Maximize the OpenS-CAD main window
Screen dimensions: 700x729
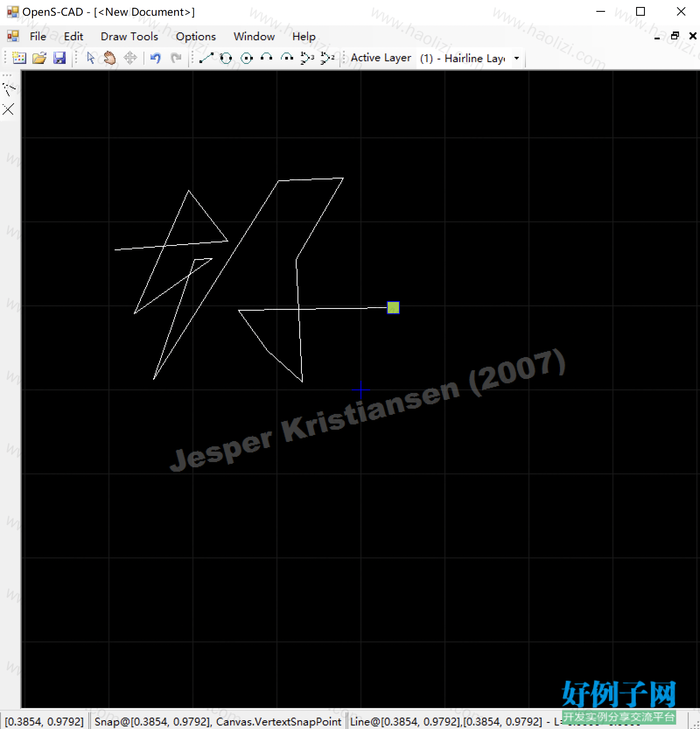[x=640, y=12]
